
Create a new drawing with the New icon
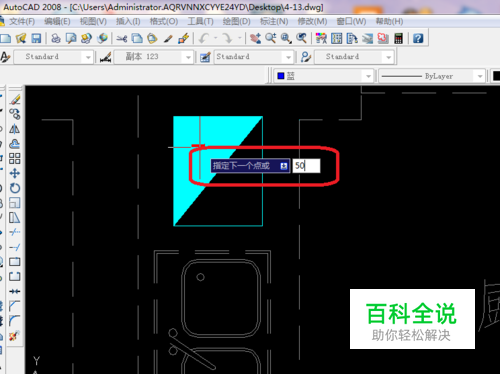5,38
